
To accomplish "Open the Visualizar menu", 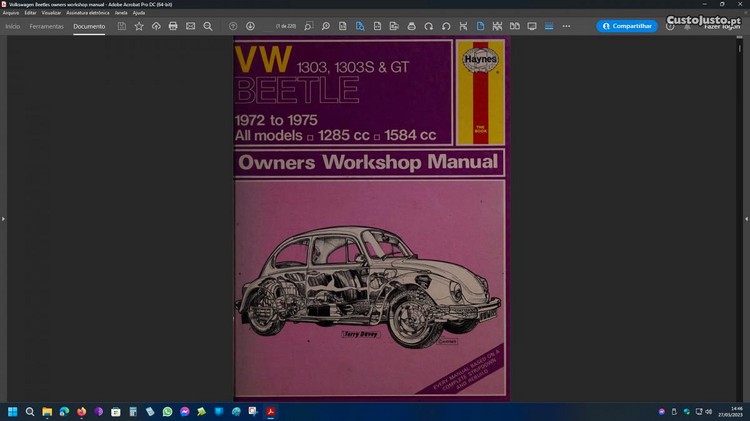I will click(x=51, y=13).
